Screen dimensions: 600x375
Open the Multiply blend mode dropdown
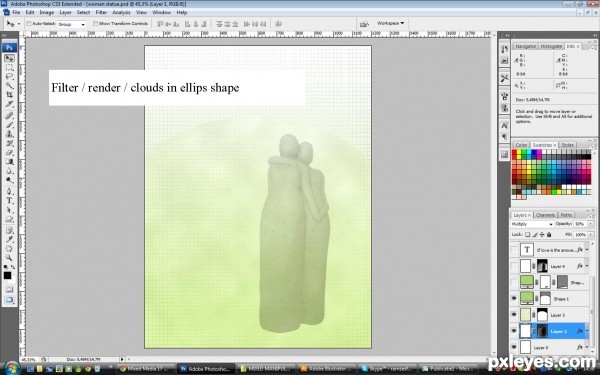click(532, 224)
